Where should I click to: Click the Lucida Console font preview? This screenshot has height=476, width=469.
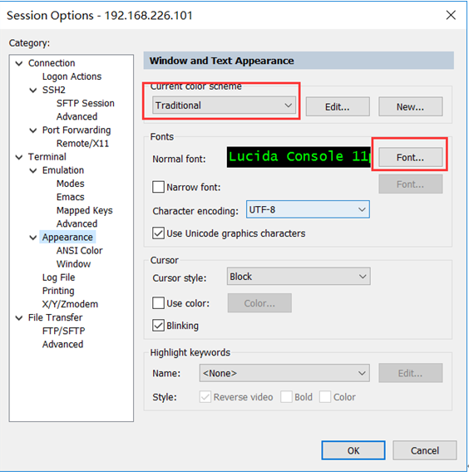pyautogui.click(x=299, y=157)
